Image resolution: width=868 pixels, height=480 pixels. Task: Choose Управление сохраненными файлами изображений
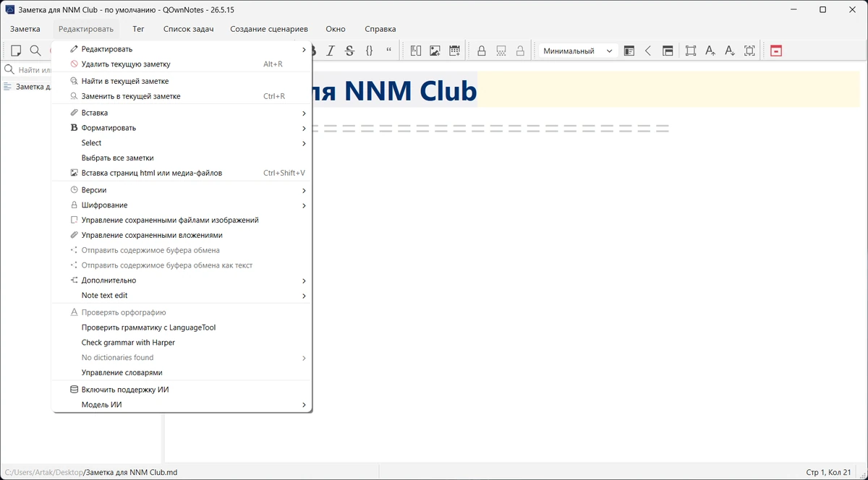click(182, 220)
